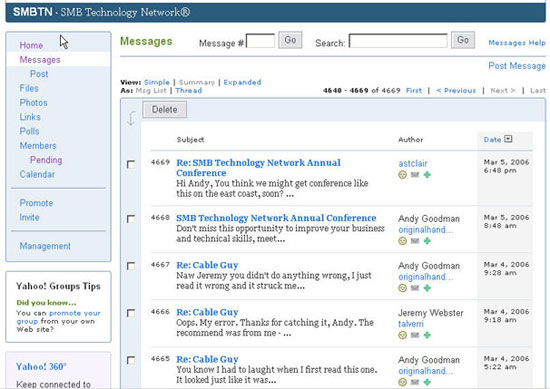This screenshot has width=550, height=389.
Task: Open Promote in the sidebar
Action: click(x=36, y=203)
